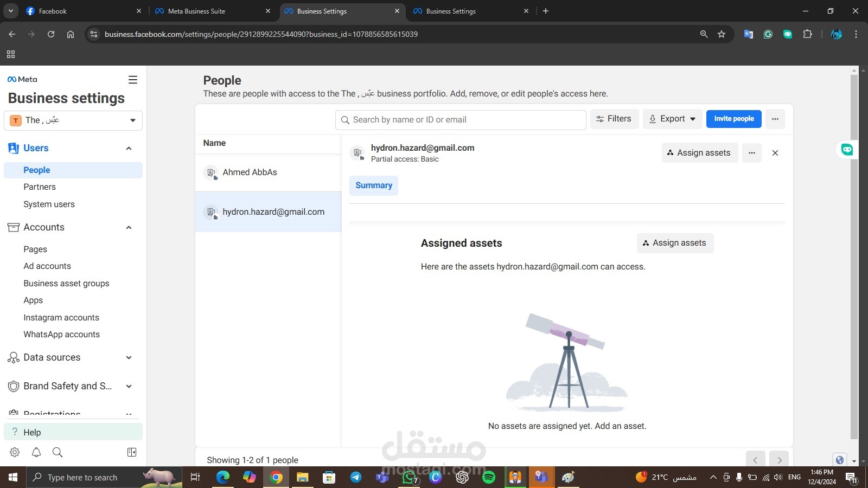The image size is (868, 488).
Task: Open the notifications bell in the sidebar
Action: 36,452
